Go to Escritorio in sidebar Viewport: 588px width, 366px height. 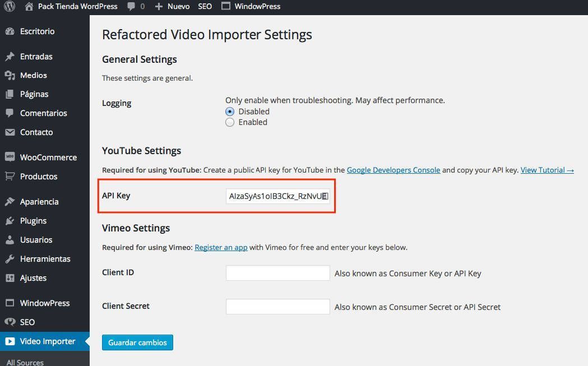click(x=37, y=31)
